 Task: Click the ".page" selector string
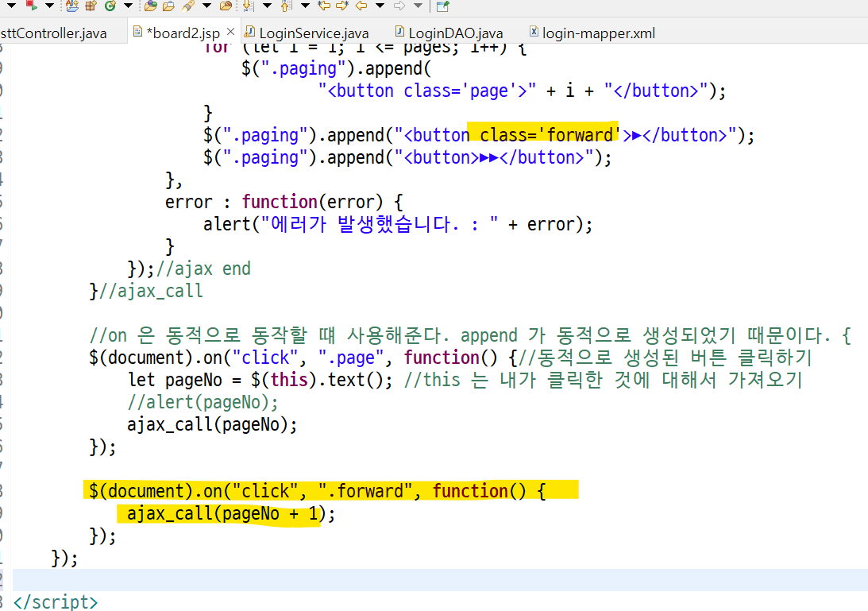pyautogui.click(x=350, y=358)
